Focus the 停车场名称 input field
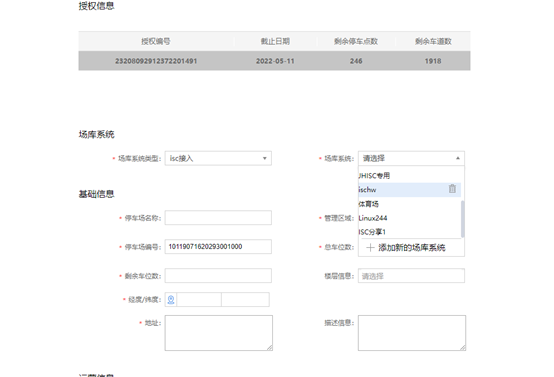Viewport: 554px width, 377px height. coord(218,218)
